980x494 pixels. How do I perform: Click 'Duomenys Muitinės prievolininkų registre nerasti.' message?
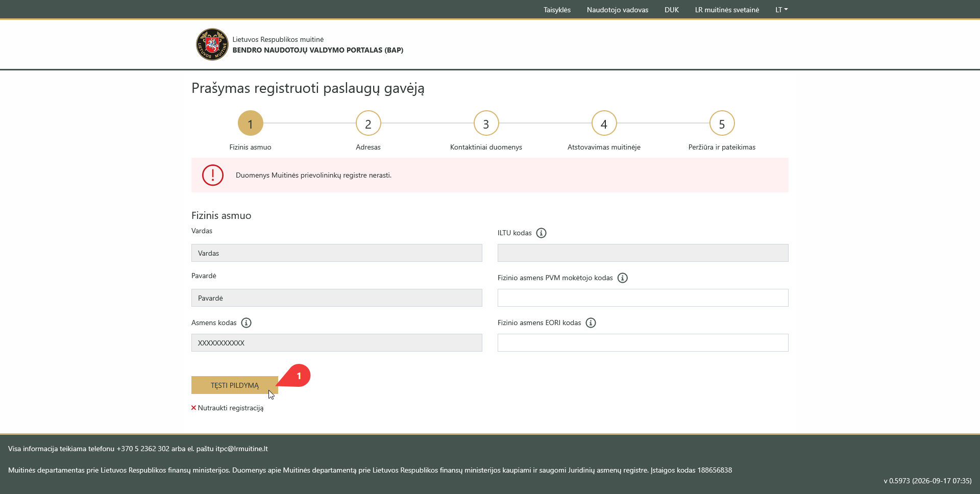313,175
